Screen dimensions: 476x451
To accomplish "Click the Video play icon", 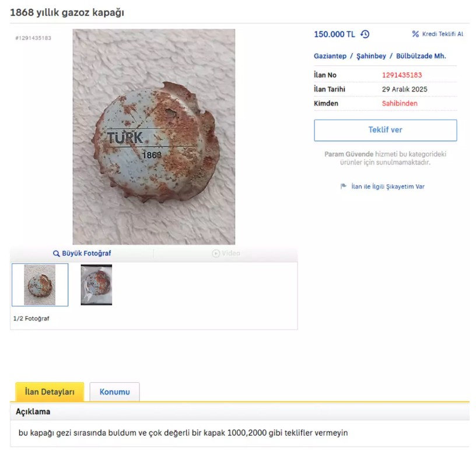I will click(x=215, y=253).
